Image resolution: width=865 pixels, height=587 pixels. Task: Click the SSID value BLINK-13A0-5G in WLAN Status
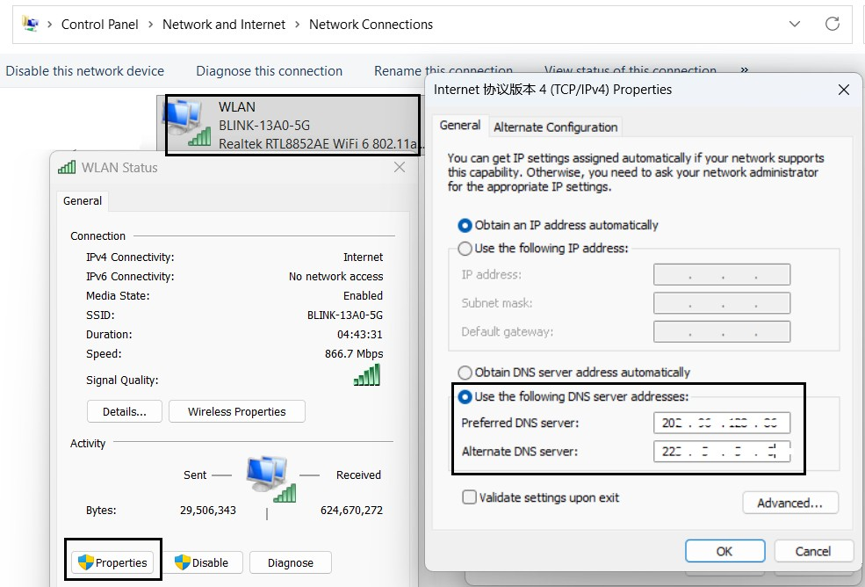click(345, 316)
